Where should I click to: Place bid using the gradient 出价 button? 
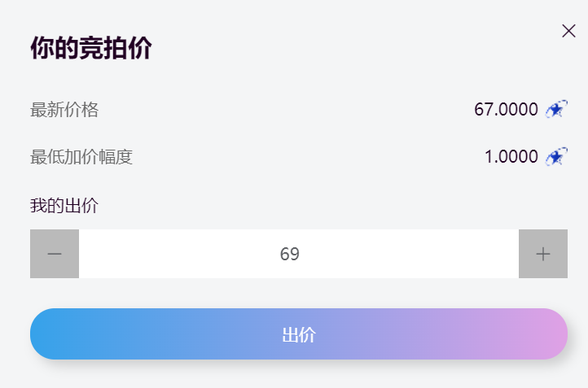tap(299, 334)
